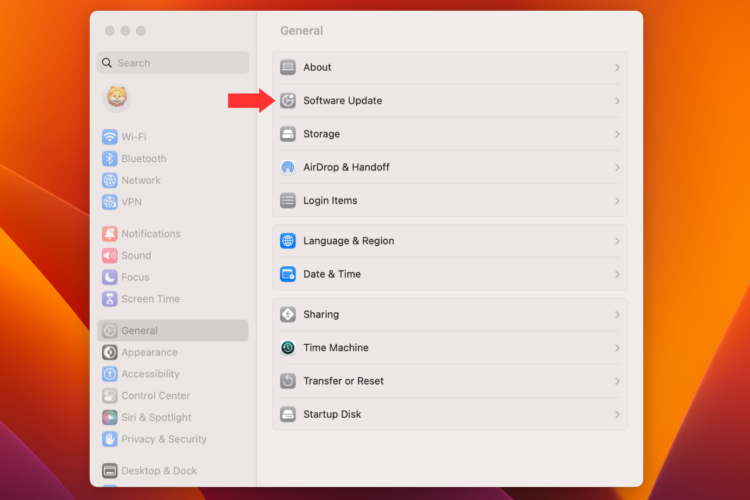Select General label in the sidebar
The image size is (750, 500).
tap(139, 331)
